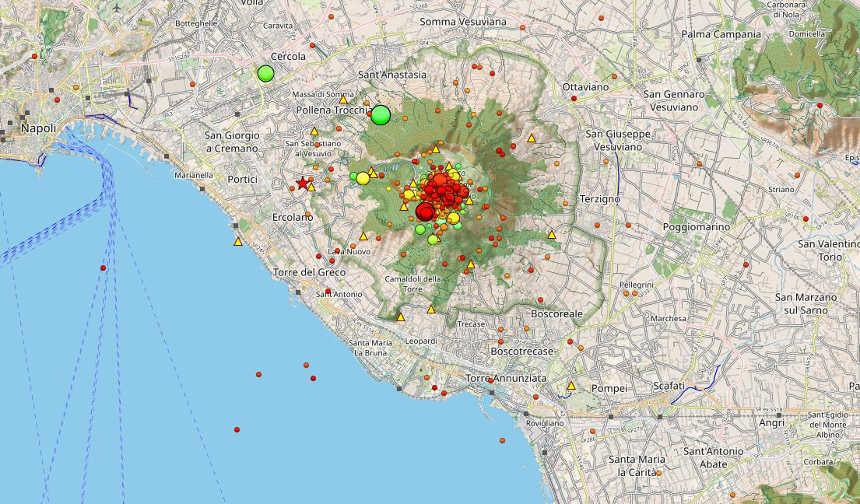Click yellow triangle station on the Ercolano coast
Screen dimensions: 860x504
[x=238, y=242]
